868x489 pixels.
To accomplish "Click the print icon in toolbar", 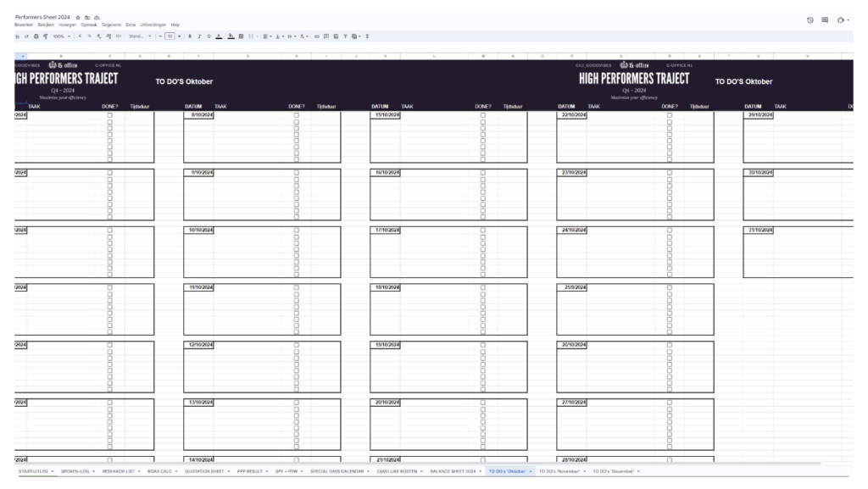I will point(36,36).
